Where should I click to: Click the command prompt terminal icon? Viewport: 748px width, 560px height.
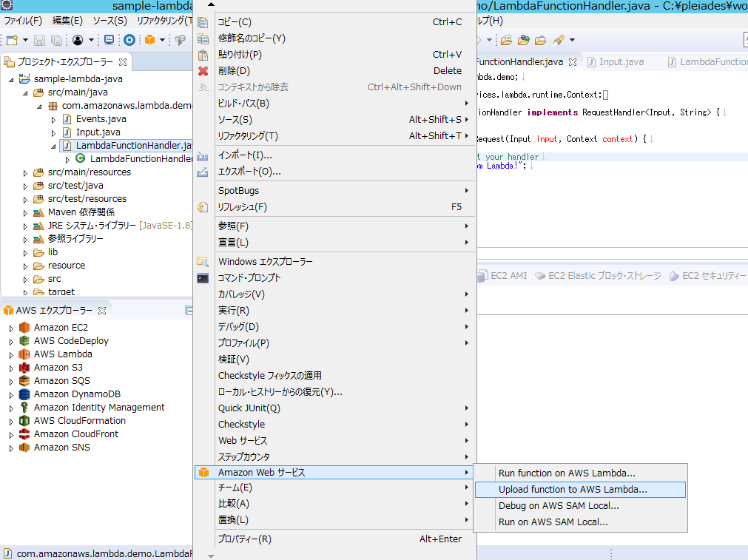pos(203,278)
